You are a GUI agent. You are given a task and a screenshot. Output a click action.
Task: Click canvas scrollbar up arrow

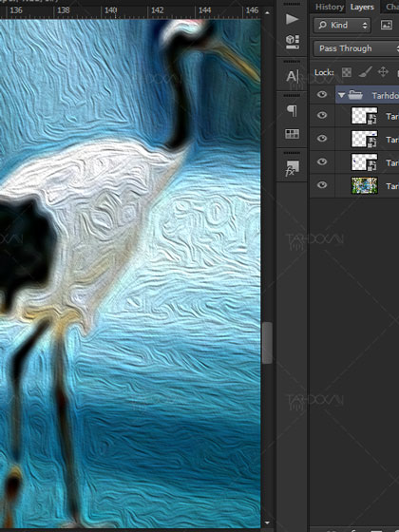point(267,13)
